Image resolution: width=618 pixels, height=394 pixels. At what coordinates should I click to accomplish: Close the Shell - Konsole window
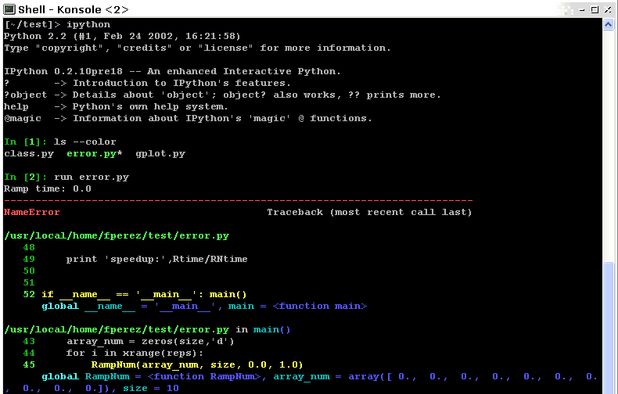(608, 10)
